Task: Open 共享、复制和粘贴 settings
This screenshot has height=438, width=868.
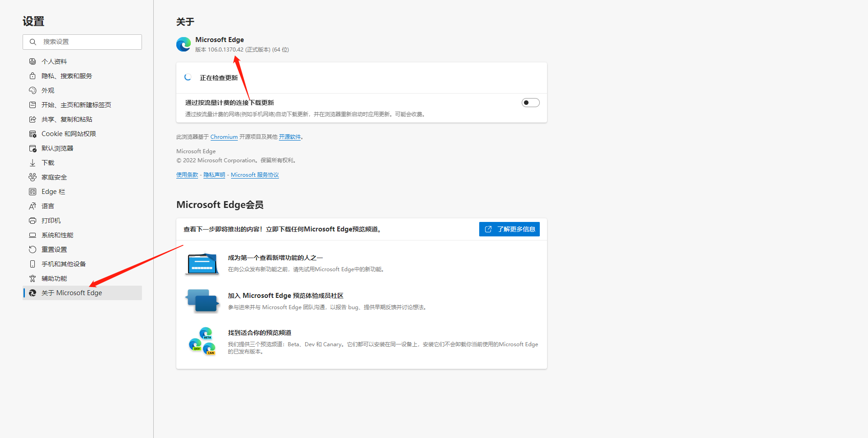Action: click(82, 119)
